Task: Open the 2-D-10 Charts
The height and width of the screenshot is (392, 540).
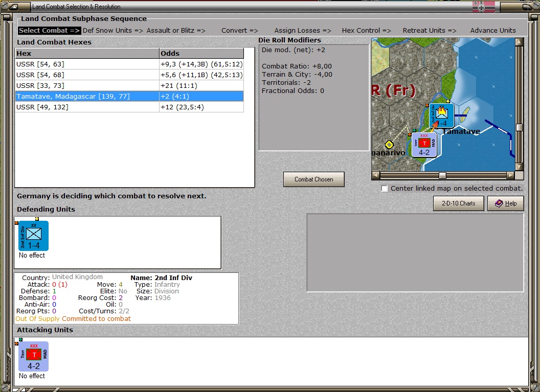Action: pyautogui.click(x=458, y=203)
